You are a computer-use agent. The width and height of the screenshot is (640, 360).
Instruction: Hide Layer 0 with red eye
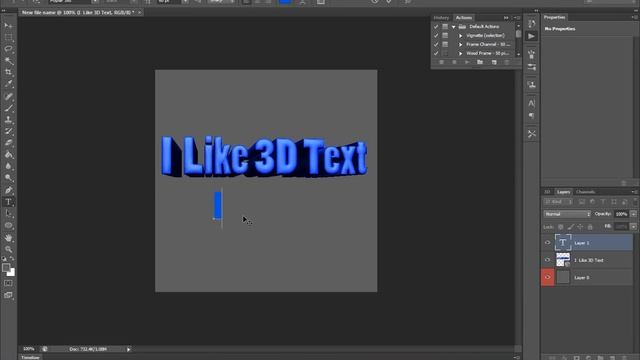(547, 277)
